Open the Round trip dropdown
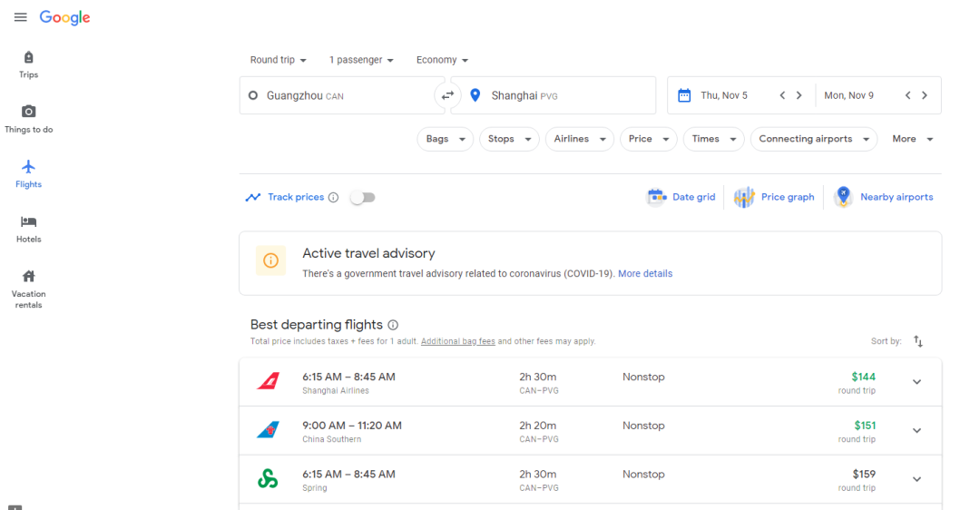Image resolution: width=980 pixels, height=510 pixels. tap(279, 60)
